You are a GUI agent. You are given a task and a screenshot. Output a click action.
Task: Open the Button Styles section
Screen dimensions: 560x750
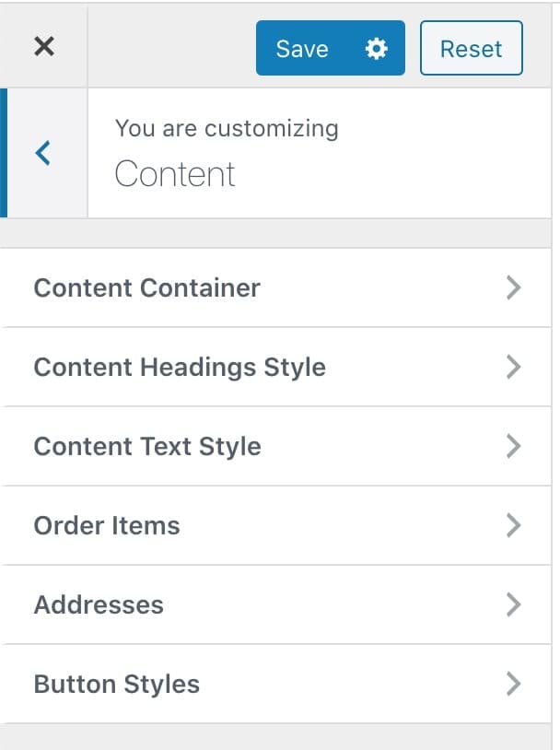click(x=275, y=684)
